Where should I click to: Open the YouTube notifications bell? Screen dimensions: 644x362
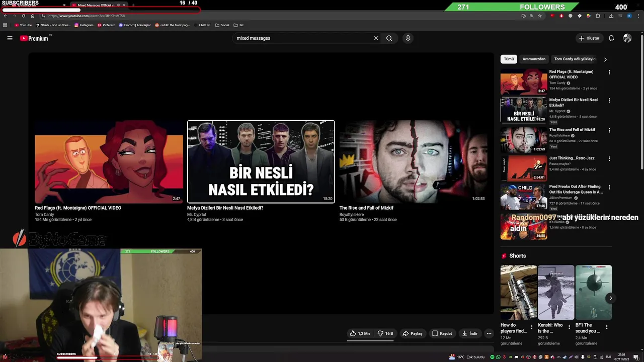coord(611,38)
